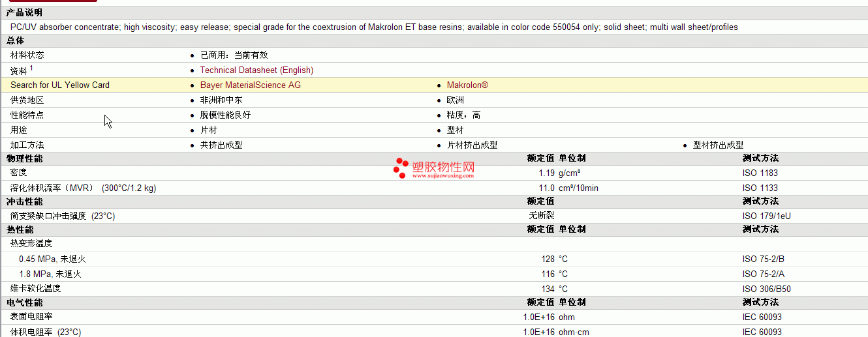Click Search for UL Yellow Card

point(60,85)
